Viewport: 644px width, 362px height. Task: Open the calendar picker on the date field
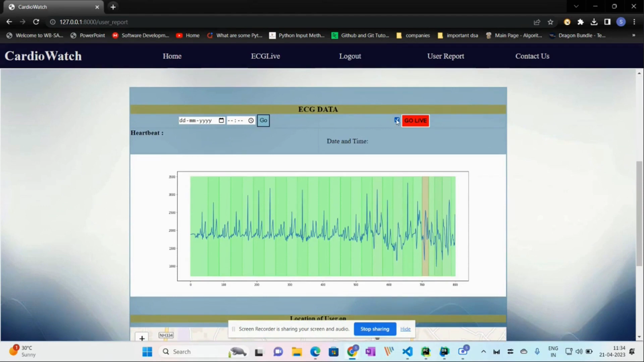[221, 120]
